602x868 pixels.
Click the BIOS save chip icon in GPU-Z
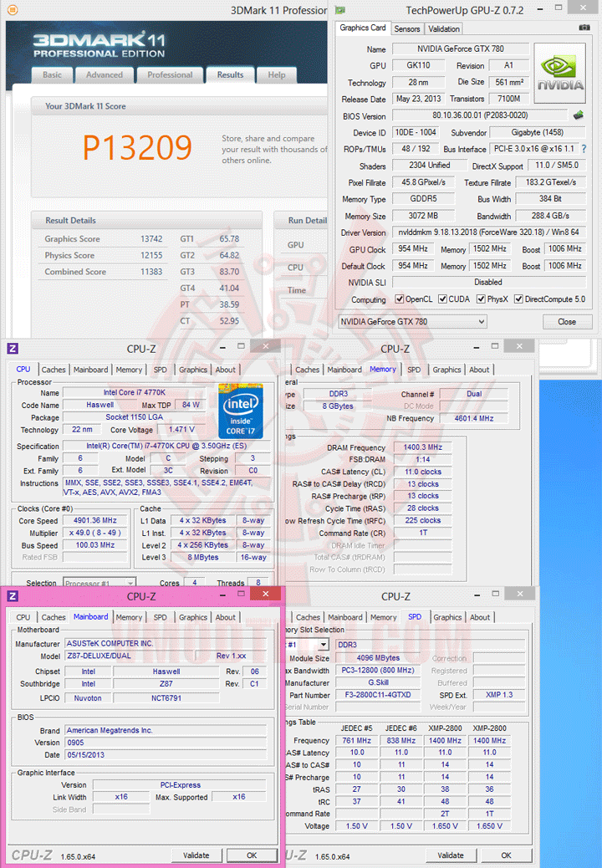click(x=579, y=115)
